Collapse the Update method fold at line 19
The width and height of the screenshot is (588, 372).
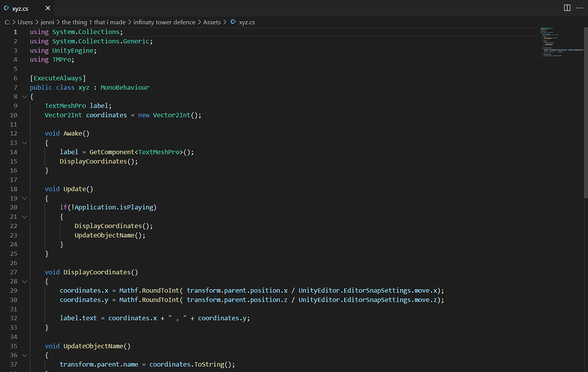tap(24, 198)
